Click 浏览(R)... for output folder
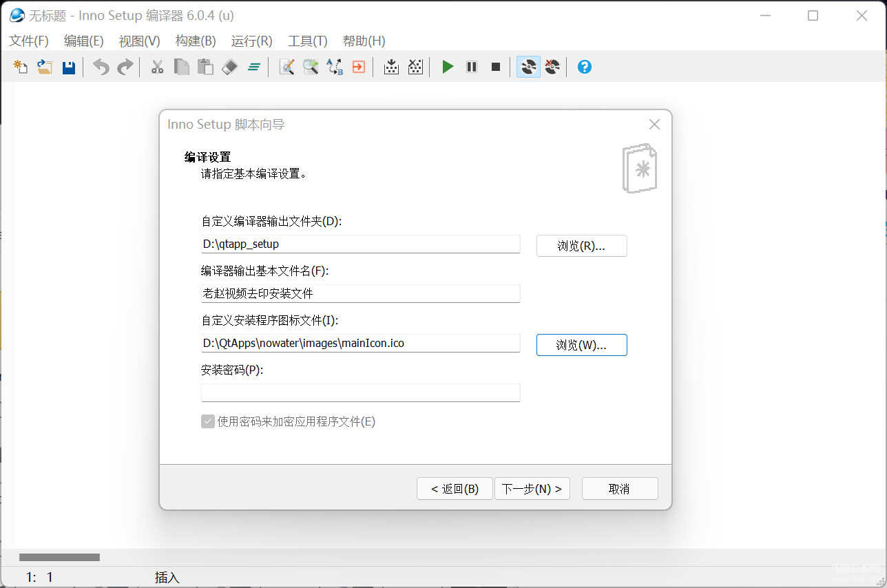 pos(581,246)
